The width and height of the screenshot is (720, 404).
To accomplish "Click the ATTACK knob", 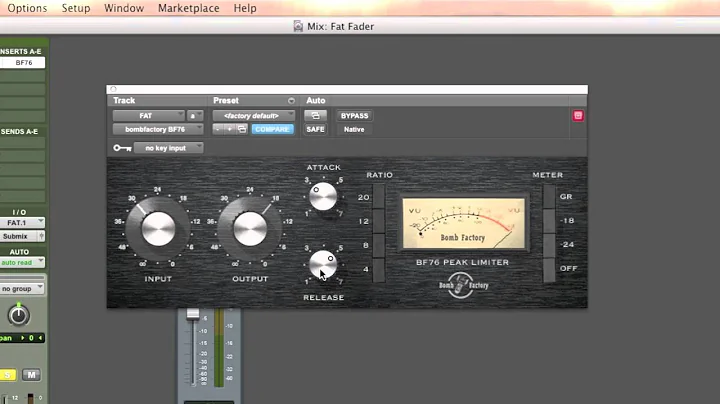I will (x=323, y=196).
